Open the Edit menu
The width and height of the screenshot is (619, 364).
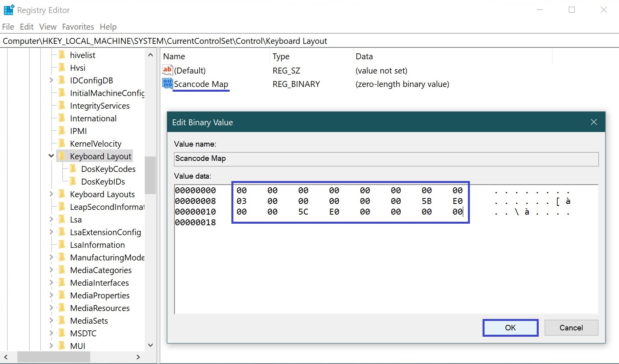click(27, 26)
